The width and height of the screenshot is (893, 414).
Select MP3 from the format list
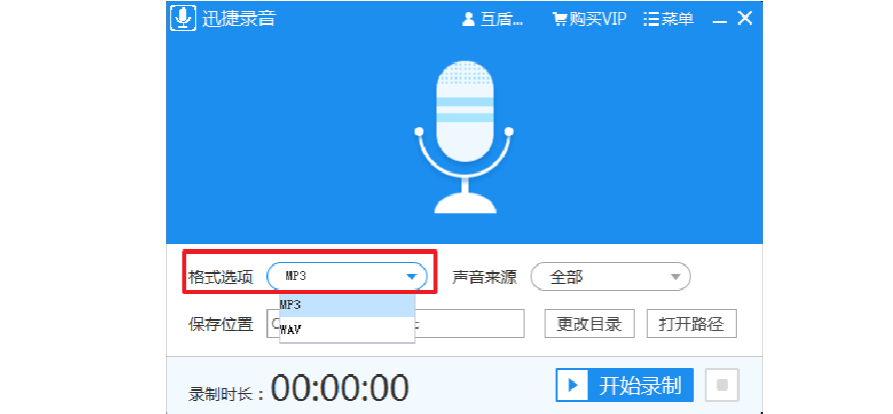click(346, 304)
